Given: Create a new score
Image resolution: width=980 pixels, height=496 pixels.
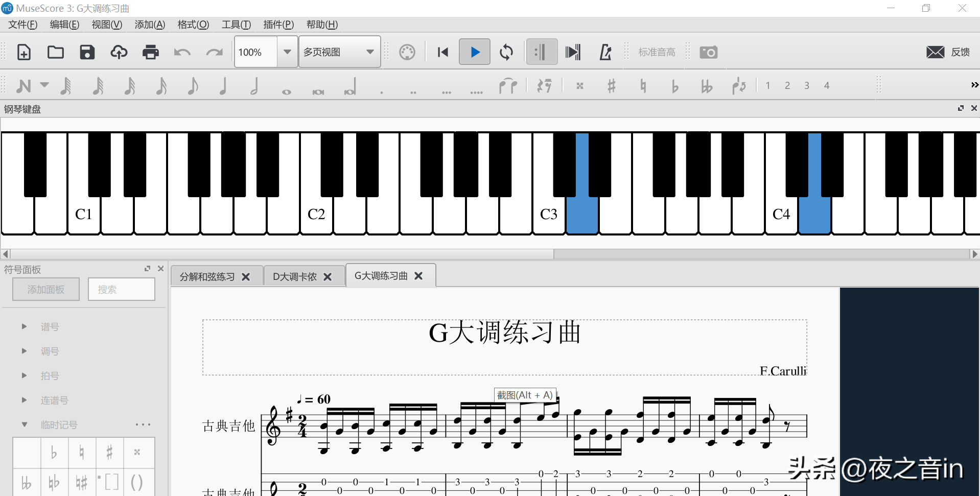Looking at the screenshot, I should tap(24, 52).
